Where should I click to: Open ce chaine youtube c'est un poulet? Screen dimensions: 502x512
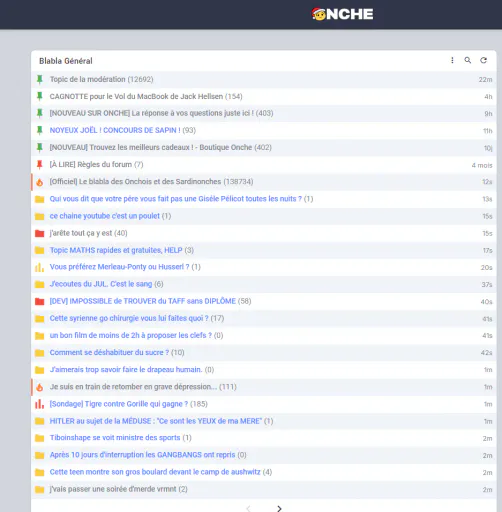point(105,216)
